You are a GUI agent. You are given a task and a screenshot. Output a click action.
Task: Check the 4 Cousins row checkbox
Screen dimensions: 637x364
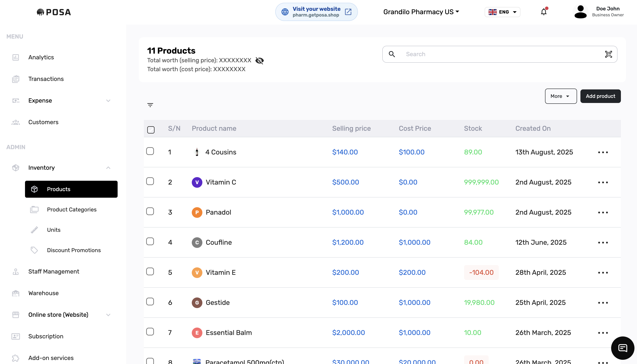pos(150,151)
